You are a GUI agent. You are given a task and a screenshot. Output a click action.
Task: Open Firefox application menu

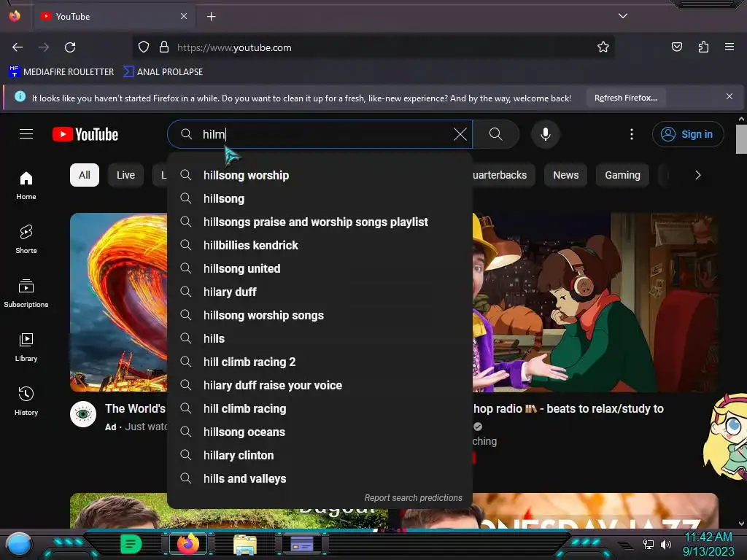pyautogui.click(x=729, y=47)
